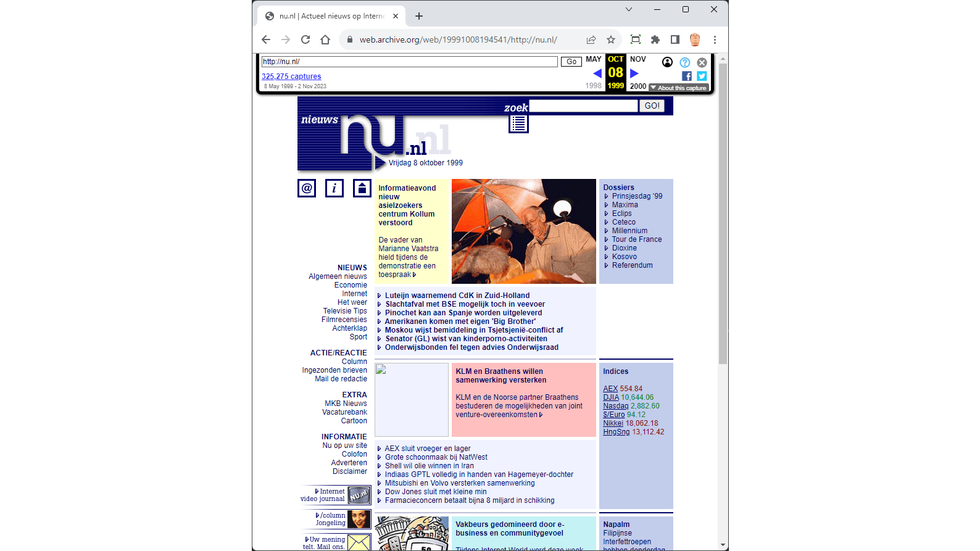Open Chrome's three-dot menu

715,39
